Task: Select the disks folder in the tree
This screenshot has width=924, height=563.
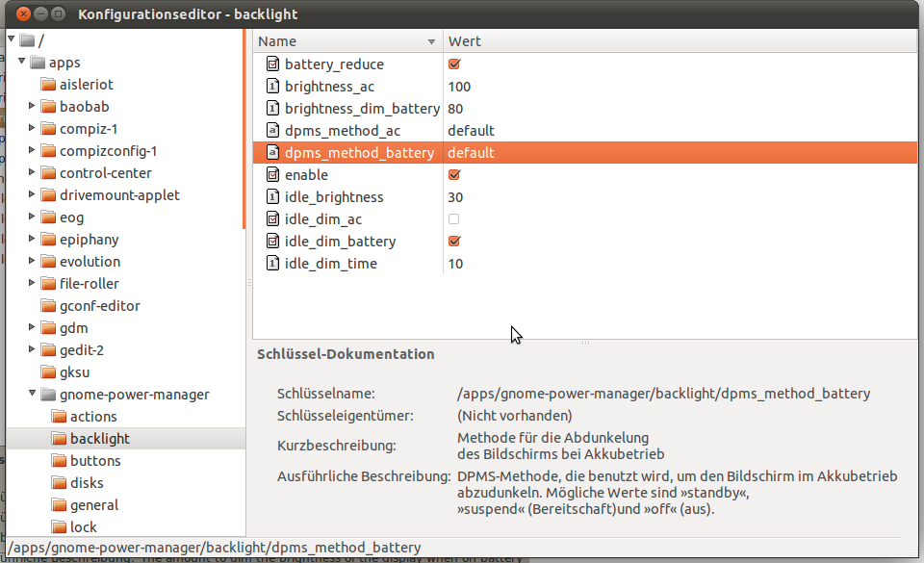Action: (87, 483)
